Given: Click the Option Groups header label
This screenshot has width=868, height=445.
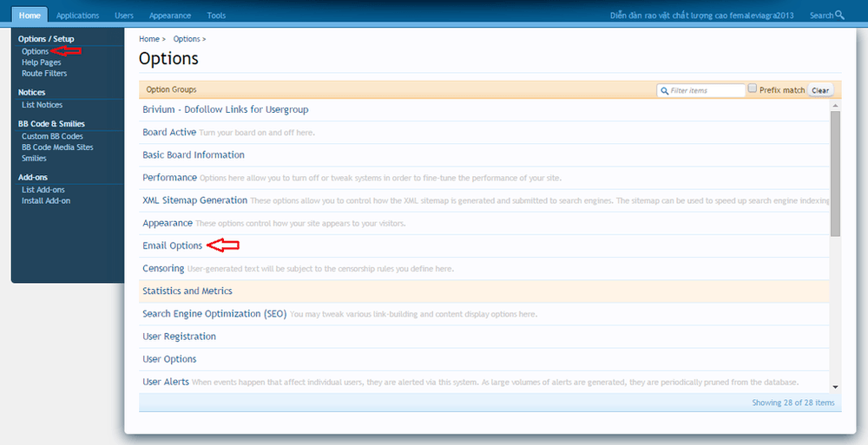Looking at the screenshot, I should point(171,89).
